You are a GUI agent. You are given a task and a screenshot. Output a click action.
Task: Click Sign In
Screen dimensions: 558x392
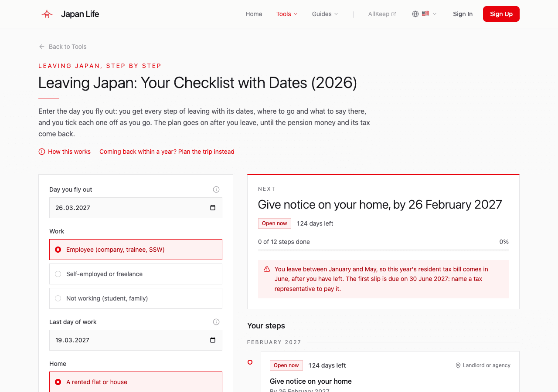[463, 14]
